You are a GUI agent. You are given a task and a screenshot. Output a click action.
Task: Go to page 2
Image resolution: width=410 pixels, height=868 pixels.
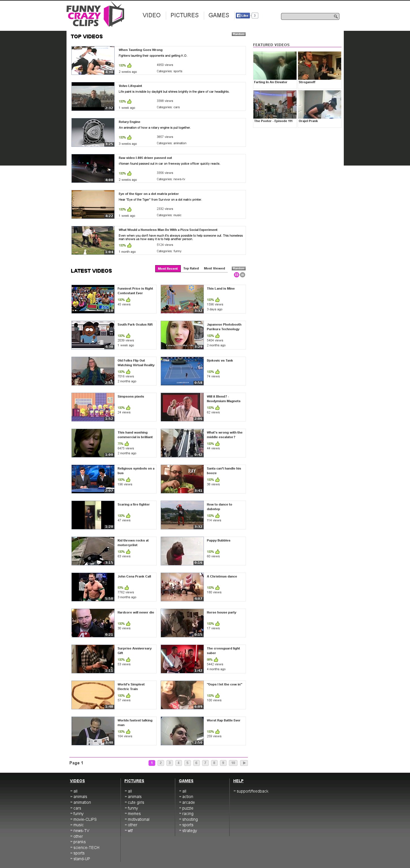coord(161,763)
